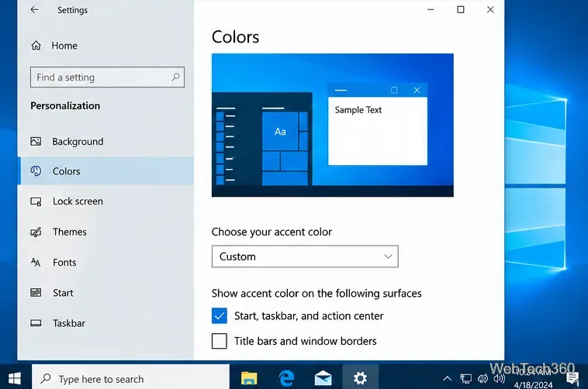Open File Explorer from the taskbar

pos(249,378)
